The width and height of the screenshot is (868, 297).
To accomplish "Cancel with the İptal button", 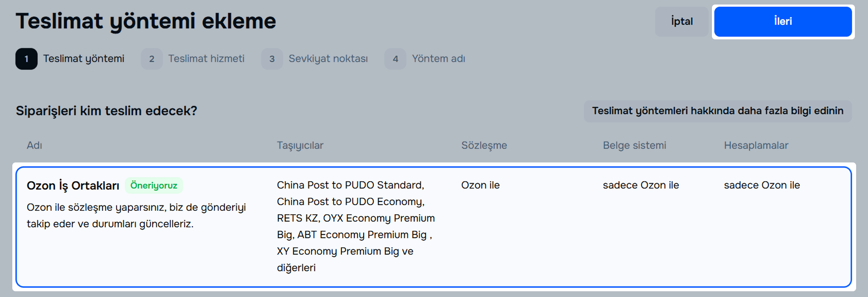I will 682,22.
